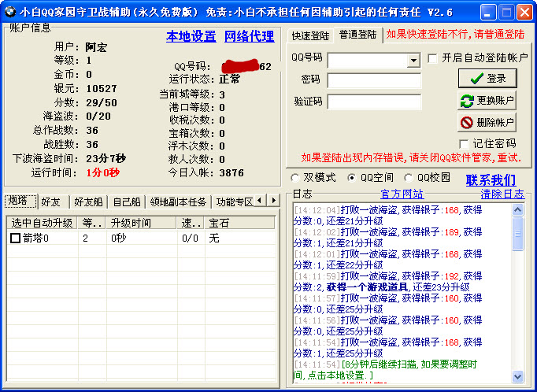
Task: Click the 下波海盗时间 value 23分7秒
Action: pyautogui.click(x=106, y=159)
